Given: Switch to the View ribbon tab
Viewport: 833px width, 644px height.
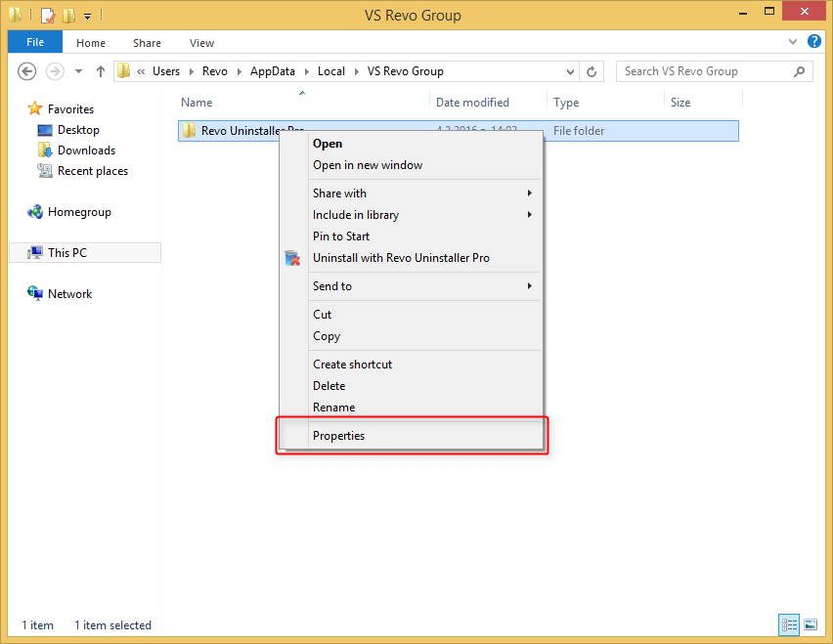Looking at the screenshot, I should 201,43.
